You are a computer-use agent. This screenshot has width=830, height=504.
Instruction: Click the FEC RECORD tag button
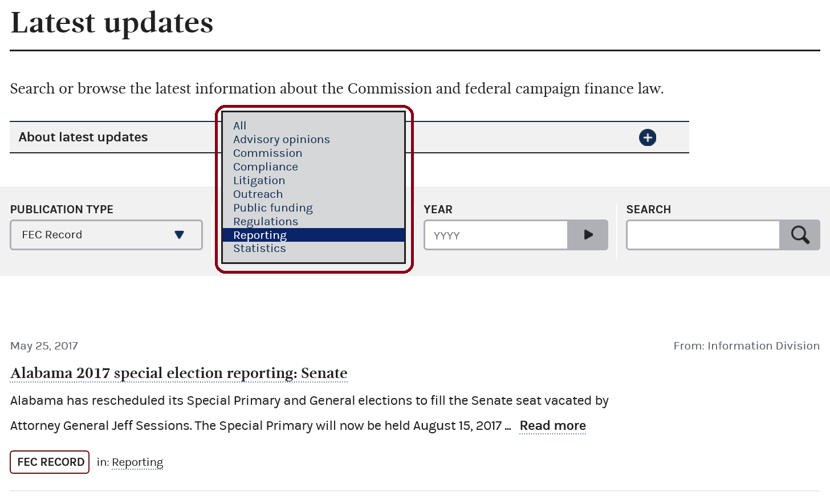pyautogui.click(x=50, y=462)
